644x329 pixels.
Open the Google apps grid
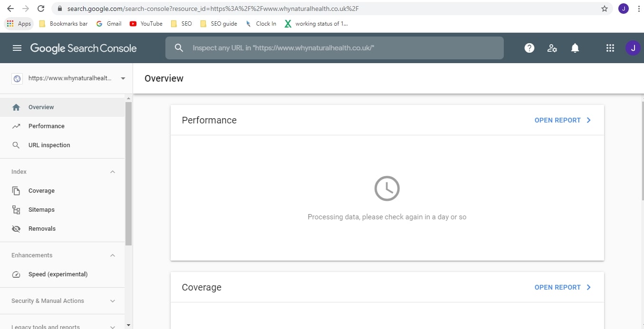pyautogui.click(x=610, y=47)
